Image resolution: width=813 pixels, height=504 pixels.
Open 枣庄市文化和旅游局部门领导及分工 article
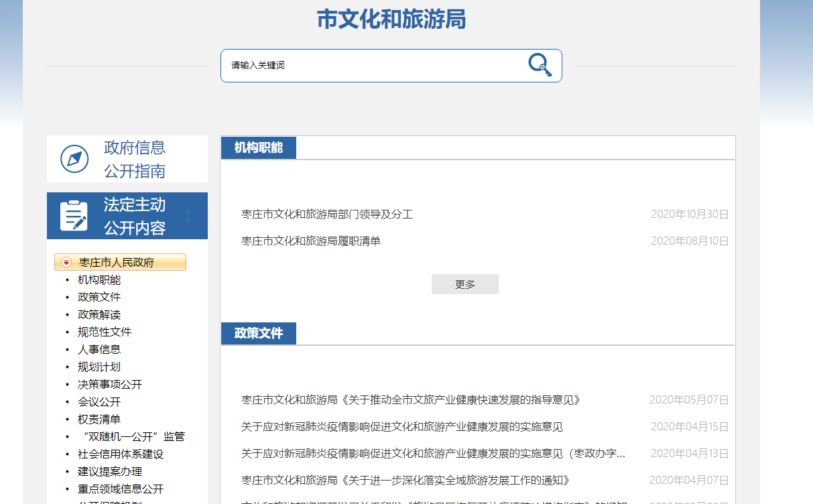tap(327, 214)
